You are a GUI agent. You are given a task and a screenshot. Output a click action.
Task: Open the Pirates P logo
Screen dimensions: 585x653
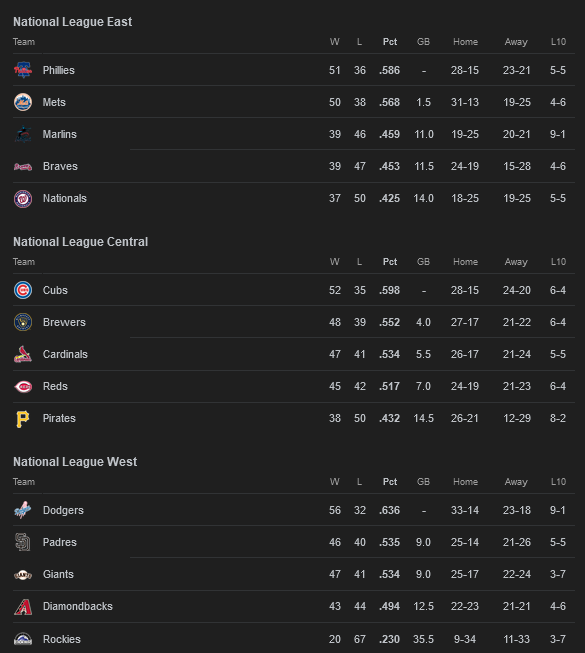(x=23, y=419)
